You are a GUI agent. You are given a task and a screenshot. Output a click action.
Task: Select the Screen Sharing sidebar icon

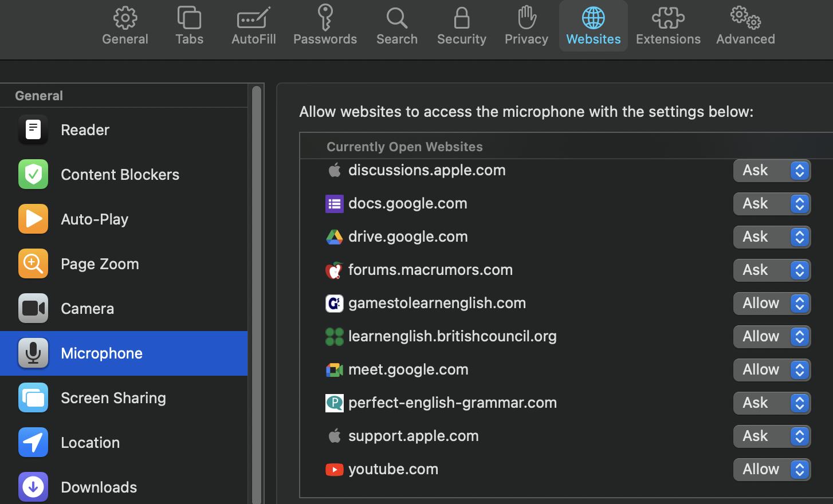pos(33,397)
